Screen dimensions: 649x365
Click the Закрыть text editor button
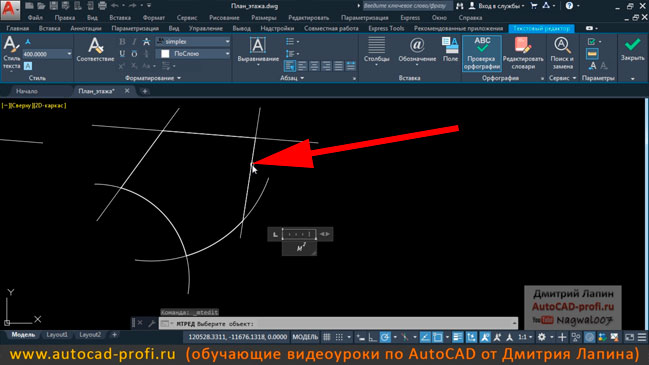tap(632, 50)
